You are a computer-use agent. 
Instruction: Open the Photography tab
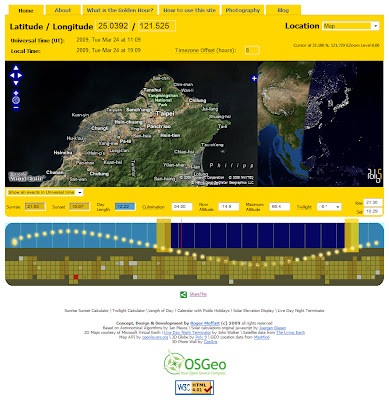[243, 10]
